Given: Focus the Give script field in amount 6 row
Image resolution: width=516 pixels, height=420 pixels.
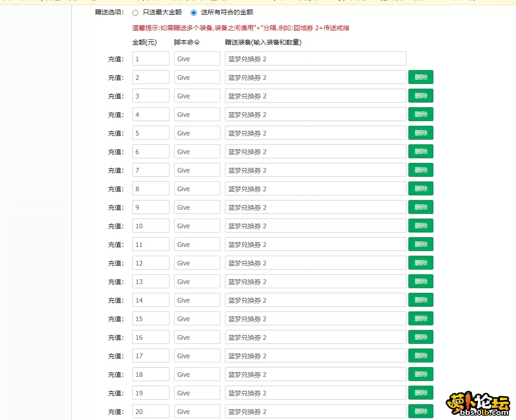Looking at the screenshot, I should (197, 151).
